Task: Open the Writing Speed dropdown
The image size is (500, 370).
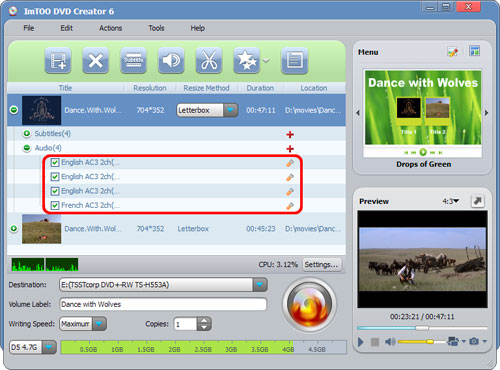Action: pos(99,324)
